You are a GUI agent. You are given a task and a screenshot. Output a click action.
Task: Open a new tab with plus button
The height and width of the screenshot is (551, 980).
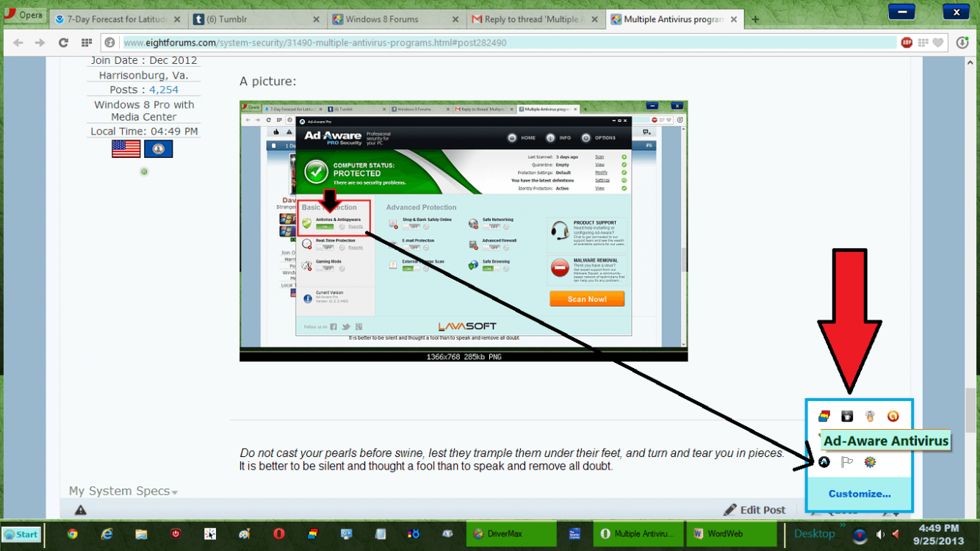click(x=755, y=19)
